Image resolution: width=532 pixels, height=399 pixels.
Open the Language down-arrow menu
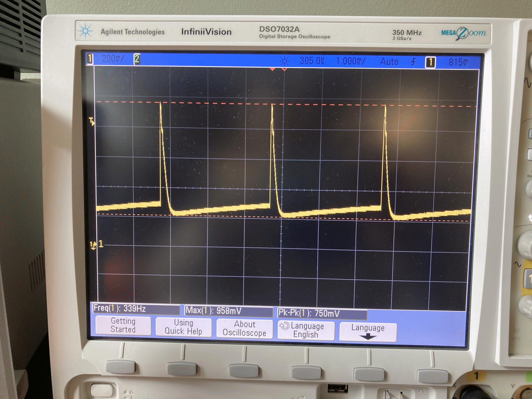(368, 332)
